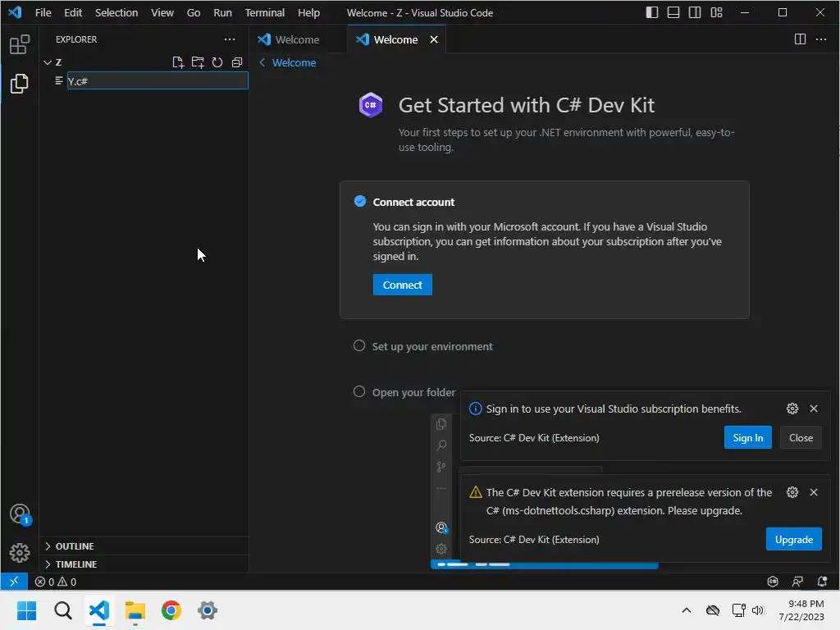Image resolution: width=840 pixels, height=630 pixels.
Task: Expand the OUTLINE section
Action: [x=48, y=546]
